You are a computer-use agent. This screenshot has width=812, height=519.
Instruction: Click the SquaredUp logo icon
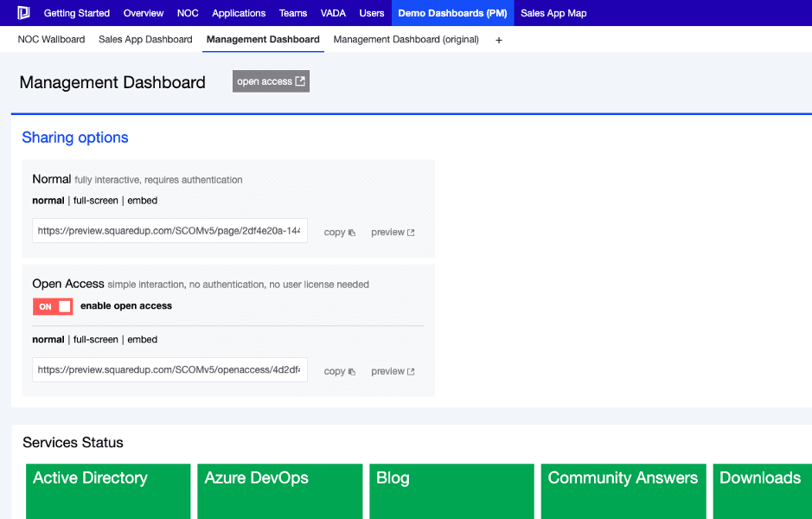click(x=23, y=13)
